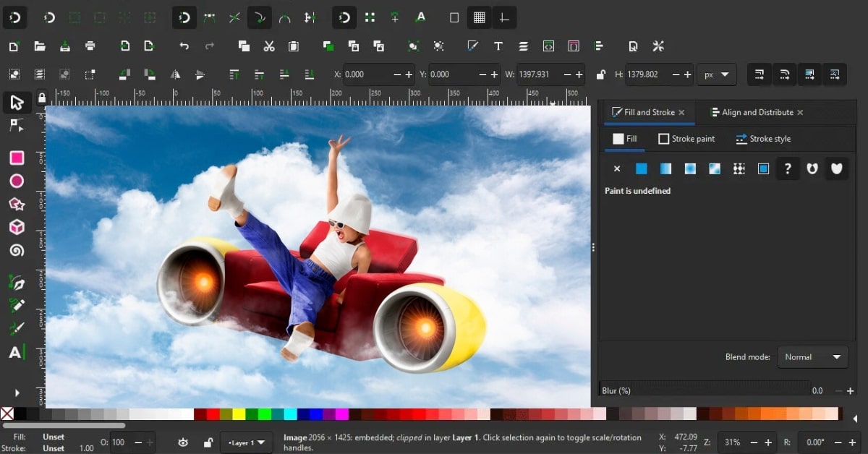Rotate selection 90° counter-clockwise
This screenshot has width=868, height=454.
pyautogui.click(x=125, y=74)
